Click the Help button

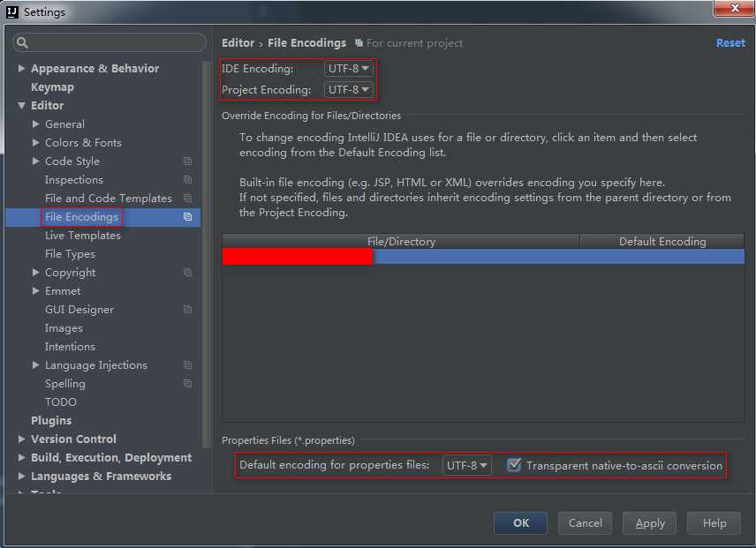point(714,523)
